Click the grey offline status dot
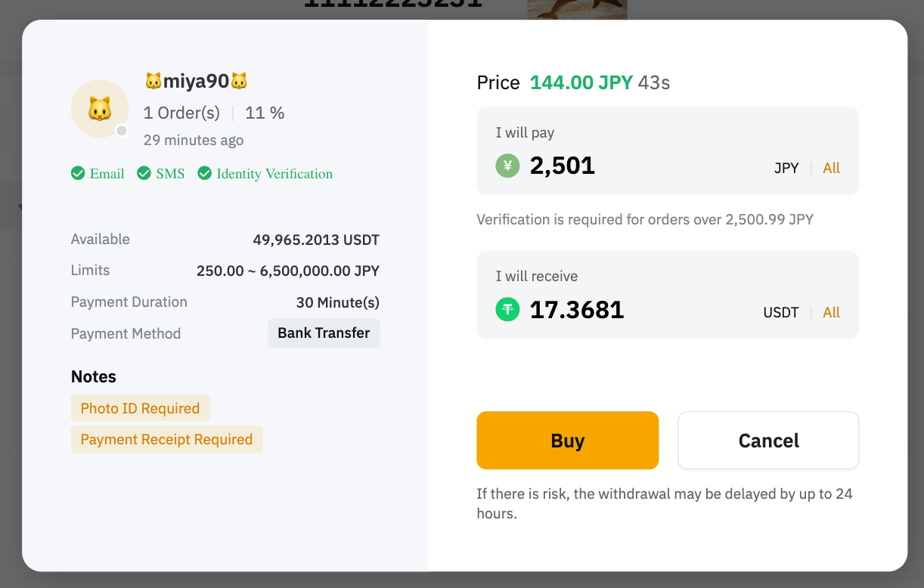 tap(121, 131)
